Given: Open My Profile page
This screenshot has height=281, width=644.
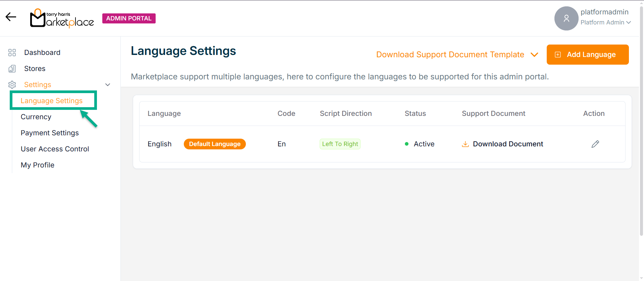Looking at the screenshot, I should click(x=38, y=165).
